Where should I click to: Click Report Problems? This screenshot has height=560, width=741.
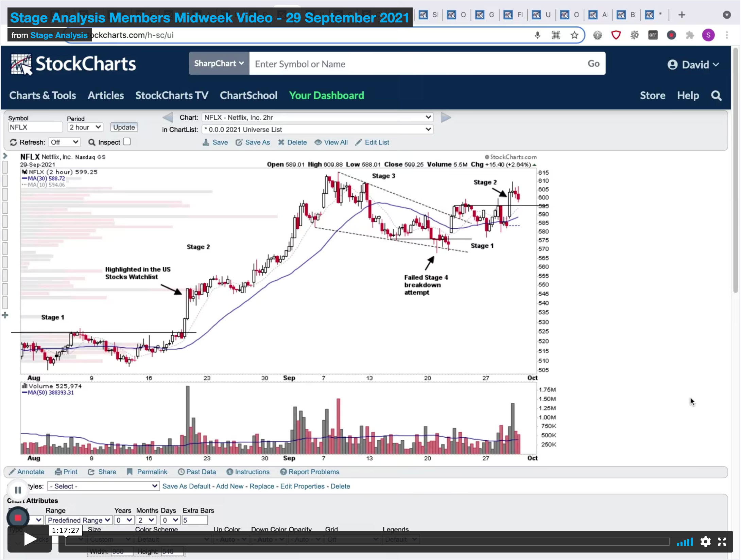click(x=310, y=472)
